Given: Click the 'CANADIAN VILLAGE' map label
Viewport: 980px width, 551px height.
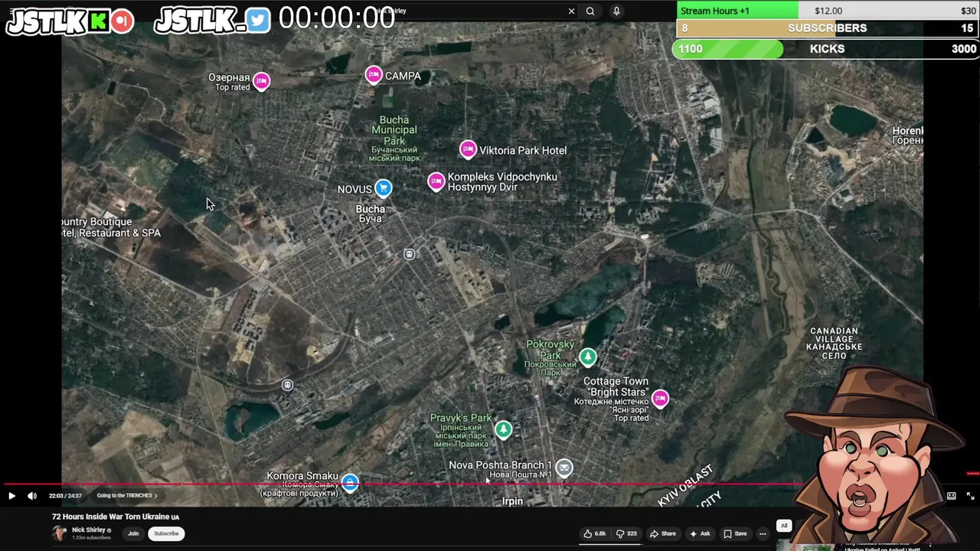Looking at the screenshot, I should (834, 344).
